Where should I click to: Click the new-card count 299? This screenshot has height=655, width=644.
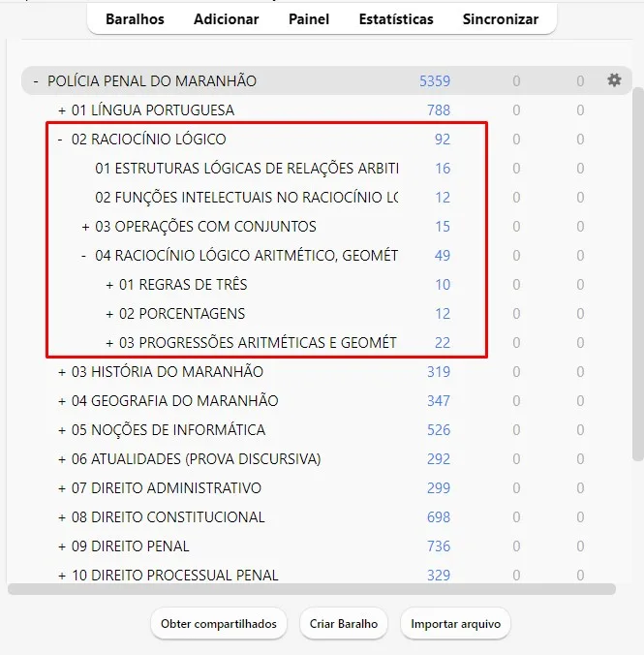click(x=439, y=488)
